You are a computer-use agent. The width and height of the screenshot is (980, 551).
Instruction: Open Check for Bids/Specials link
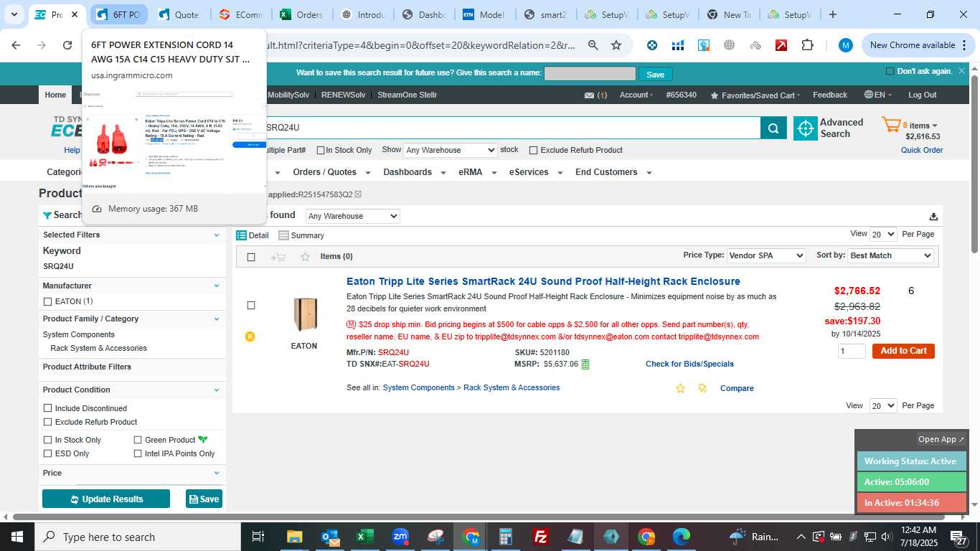point(689,364)
